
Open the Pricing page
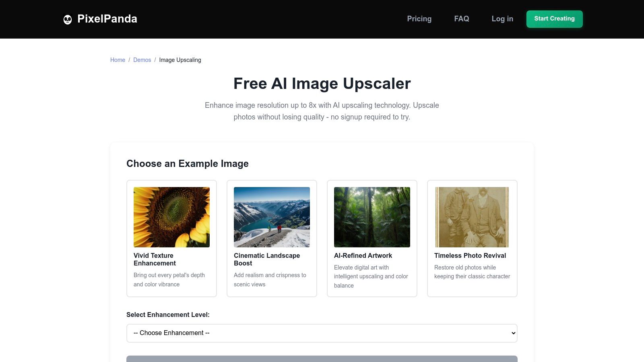pyautogui.click(x=419, y=19)
